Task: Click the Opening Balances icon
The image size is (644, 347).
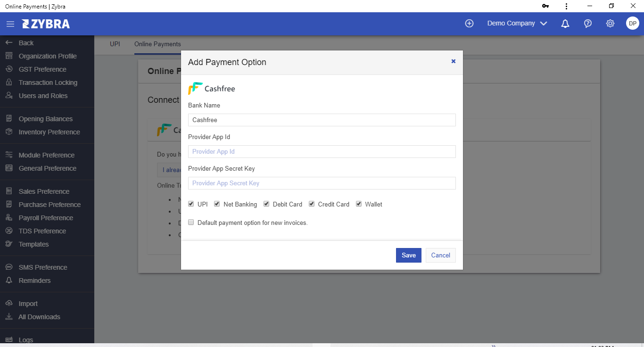Action: (9, 118)
